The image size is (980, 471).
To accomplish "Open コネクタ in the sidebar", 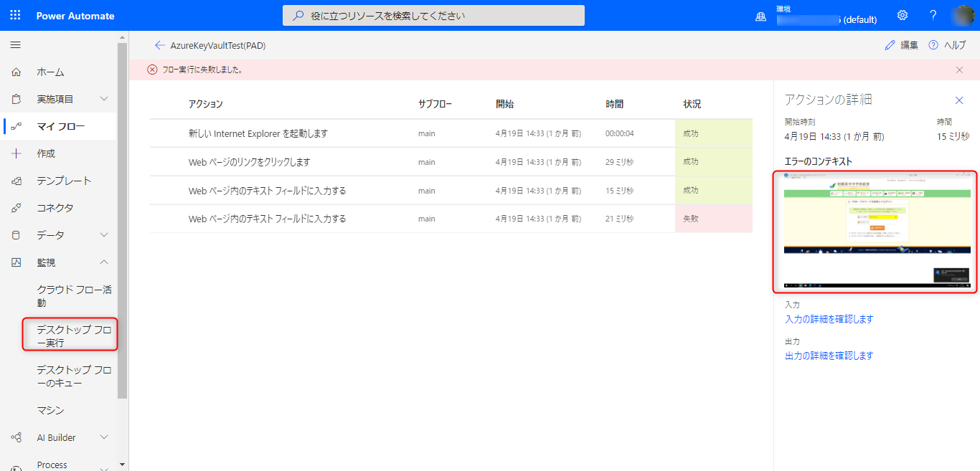I will pos(55,208).
